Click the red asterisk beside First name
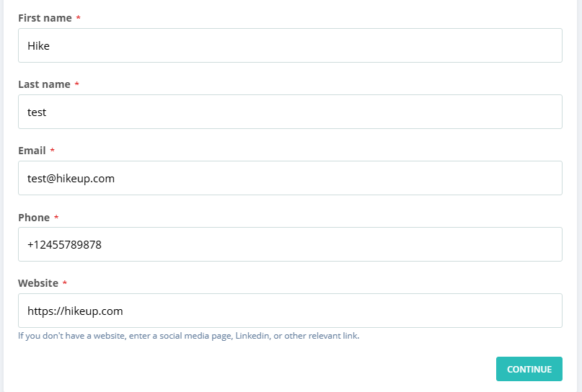The image size is (582, 392). pyautogui.click(x=79, y=18)
